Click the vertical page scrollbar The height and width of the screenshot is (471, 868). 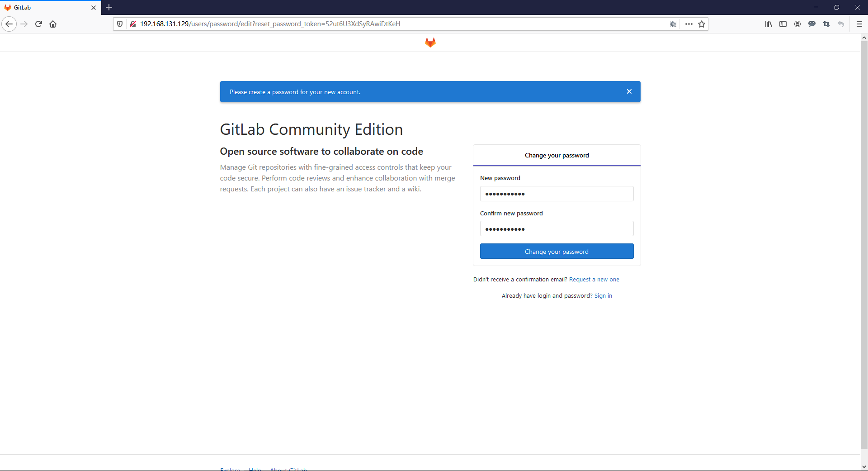[x=864, y=245]
